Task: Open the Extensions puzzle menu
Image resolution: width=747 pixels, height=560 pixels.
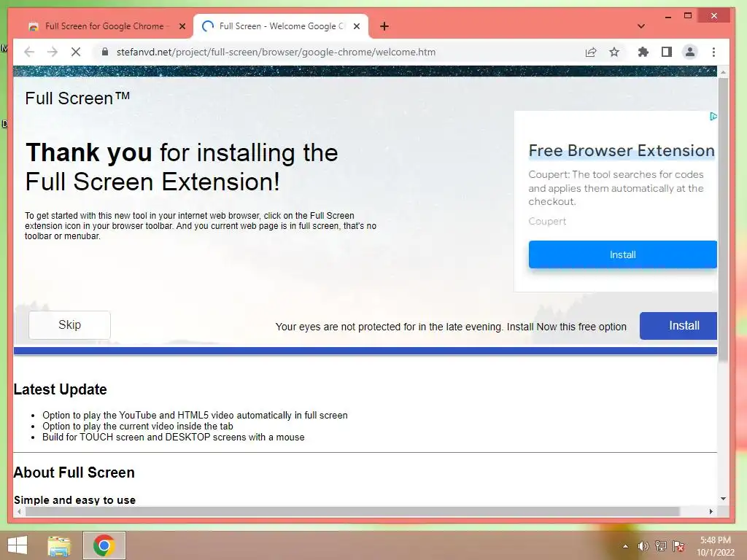Action: (643, 52)
